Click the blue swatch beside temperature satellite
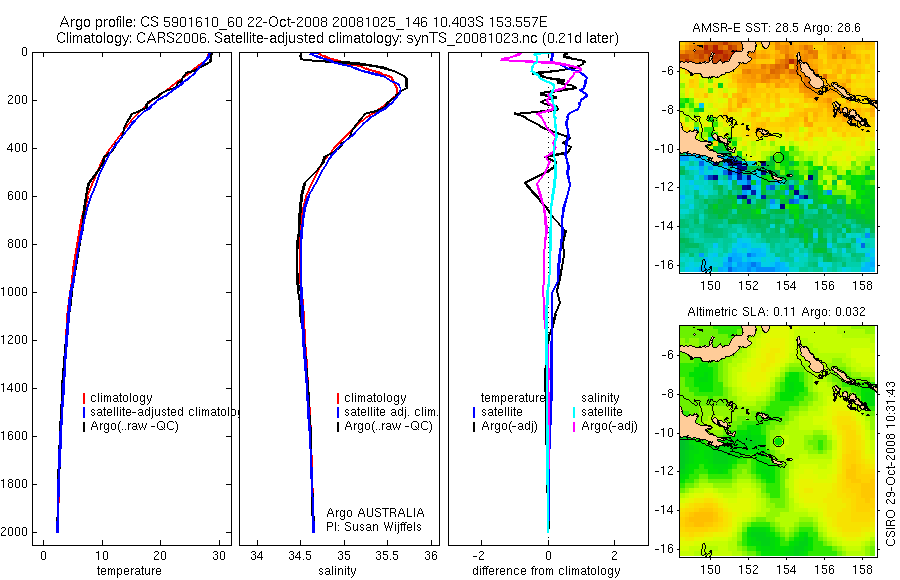 coord(474,412)
